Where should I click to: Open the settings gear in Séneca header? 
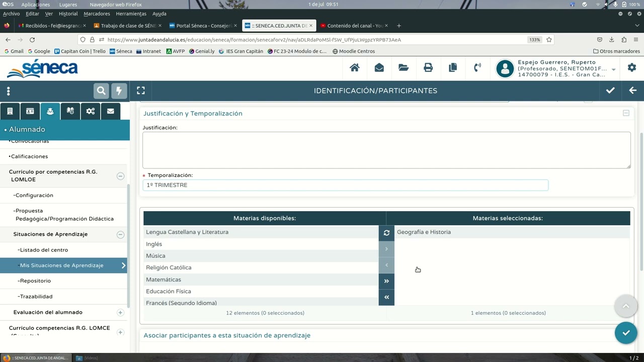(632, 67)
